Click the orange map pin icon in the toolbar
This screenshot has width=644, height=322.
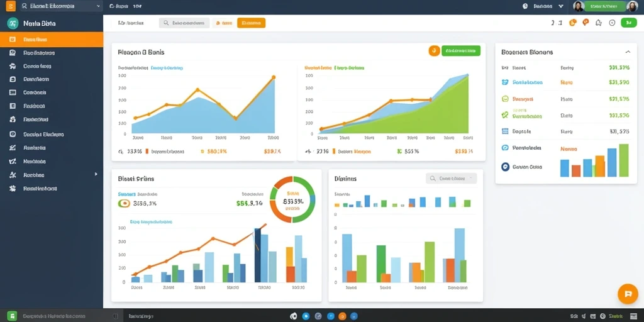pyautogui.click(x=586, y=23)
